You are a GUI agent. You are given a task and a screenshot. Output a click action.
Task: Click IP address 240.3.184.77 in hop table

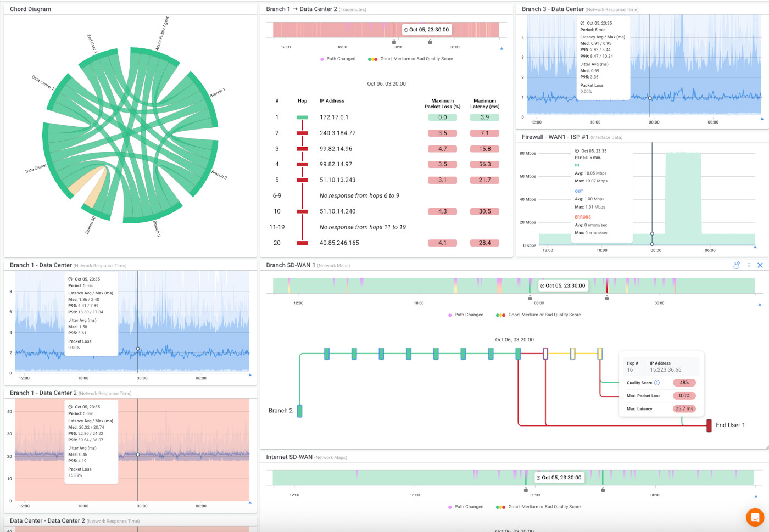pyautogui.click(x=337, y=133)
